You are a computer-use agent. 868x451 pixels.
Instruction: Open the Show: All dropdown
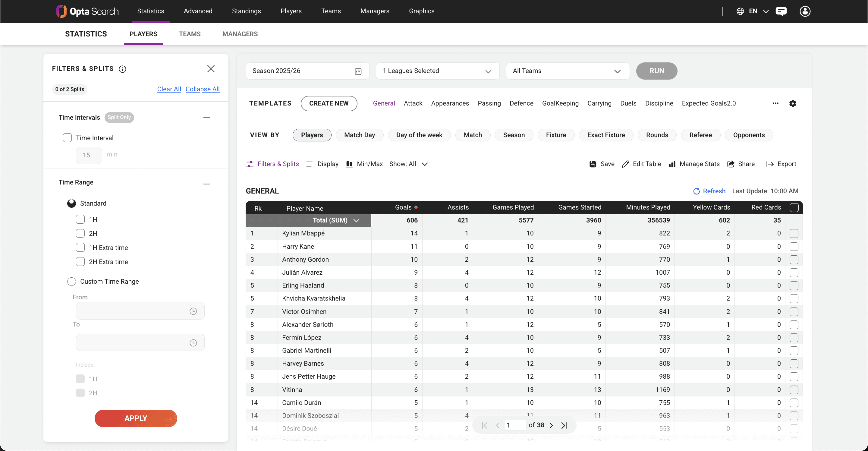coord(408,164)
